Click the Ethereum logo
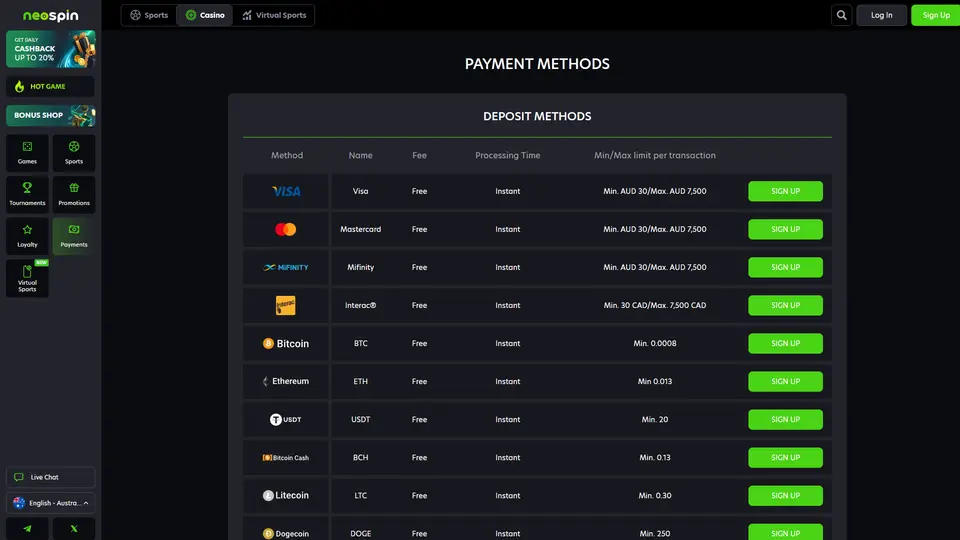 click(x=286, y=381)
